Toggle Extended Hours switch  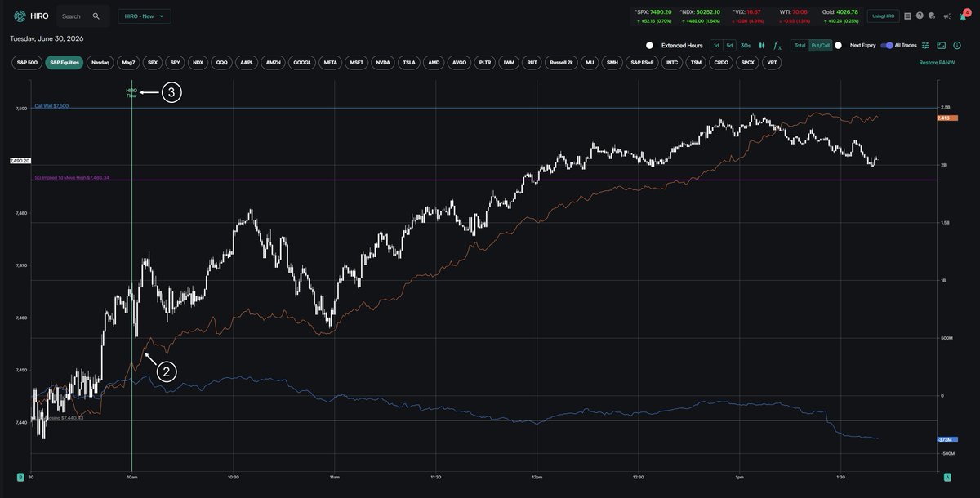point(649,46)
